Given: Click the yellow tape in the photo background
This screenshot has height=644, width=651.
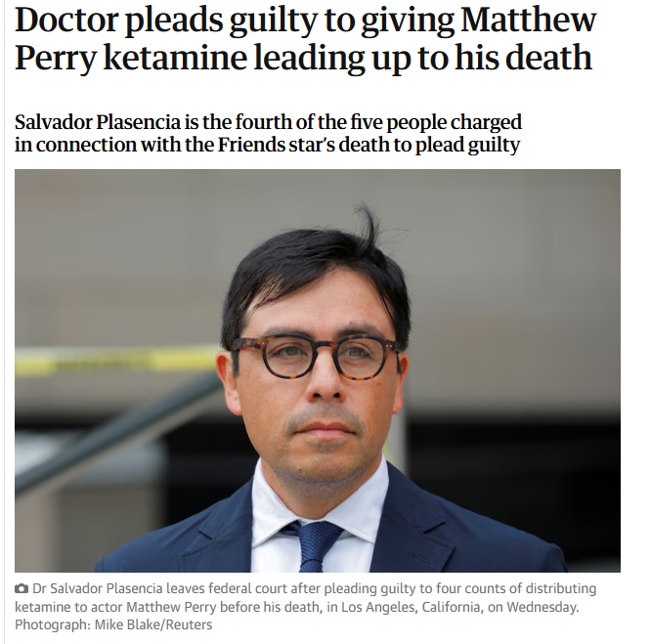Looking at the screenshot, I should tap(118, 360).
